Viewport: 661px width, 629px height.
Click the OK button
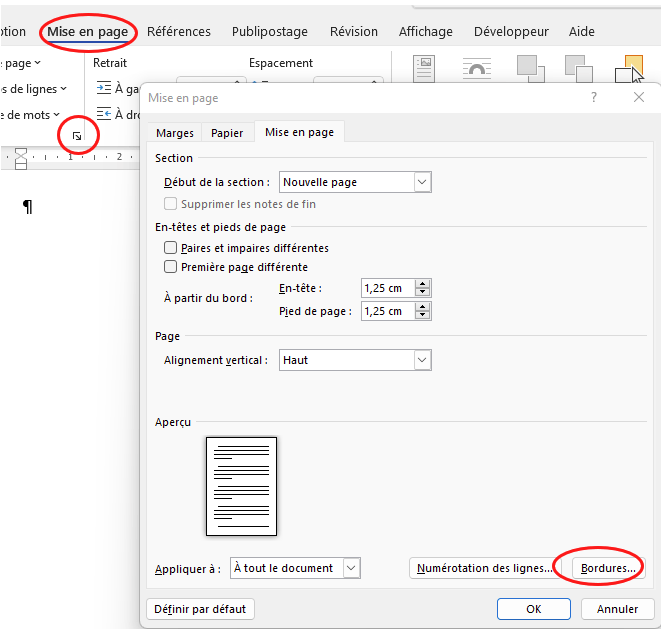[x=534, y=609]
